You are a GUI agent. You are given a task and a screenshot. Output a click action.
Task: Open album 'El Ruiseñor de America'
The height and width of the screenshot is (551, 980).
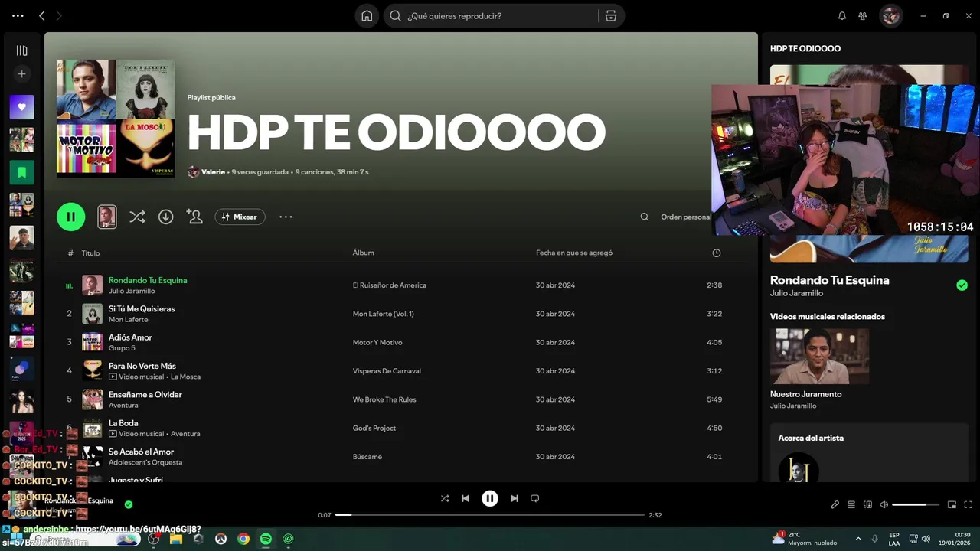[x=390, y=285]
